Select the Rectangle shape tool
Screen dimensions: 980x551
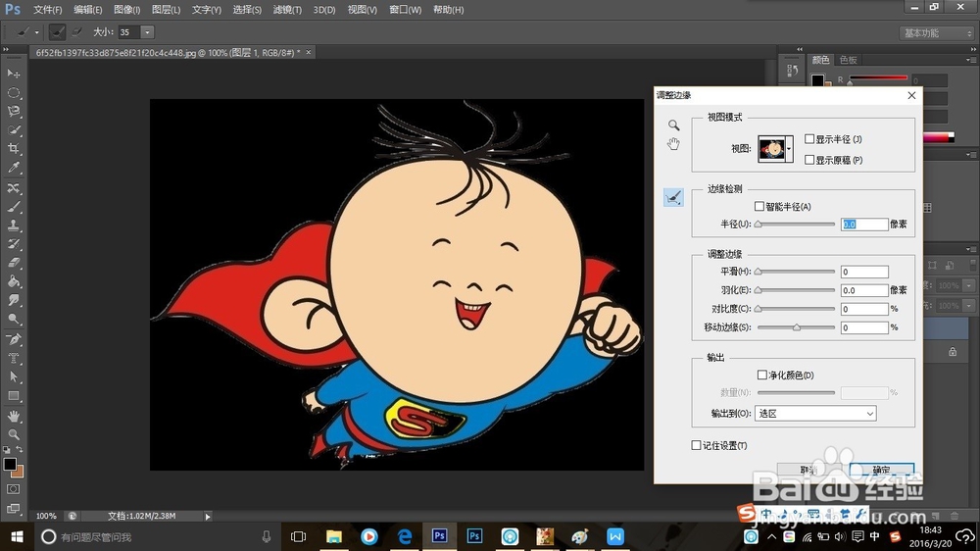[13, 396]
